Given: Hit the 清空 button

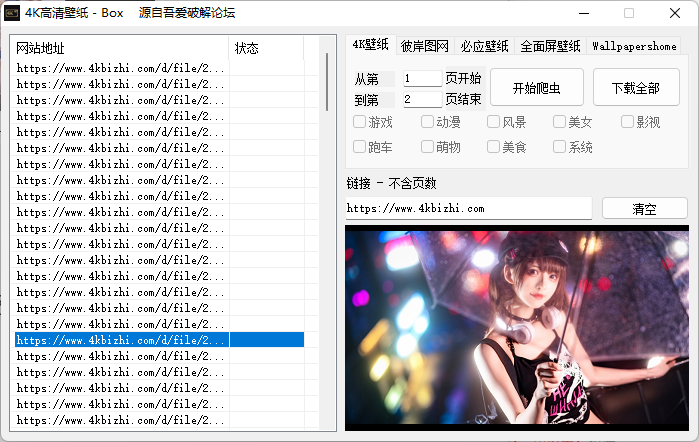Looking at the screenshot, I should pyautogui.click(x=644, y=209).
